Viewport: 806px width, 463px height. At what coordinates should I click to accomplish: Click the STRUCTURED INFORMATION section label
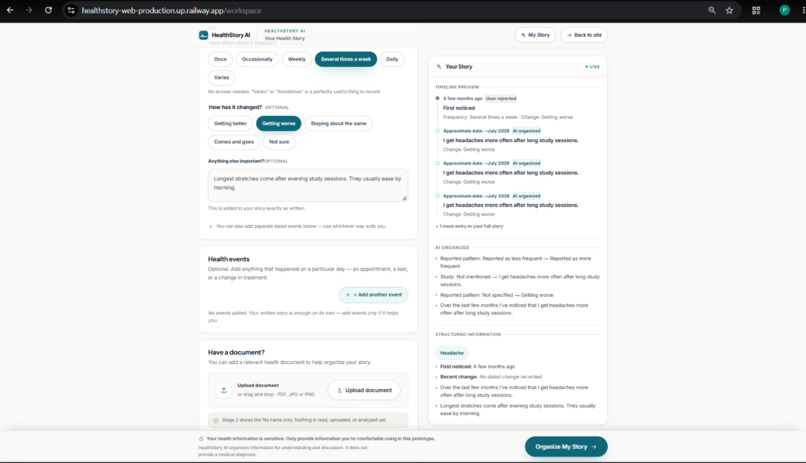pyautogui.click(x=468, y=335)
